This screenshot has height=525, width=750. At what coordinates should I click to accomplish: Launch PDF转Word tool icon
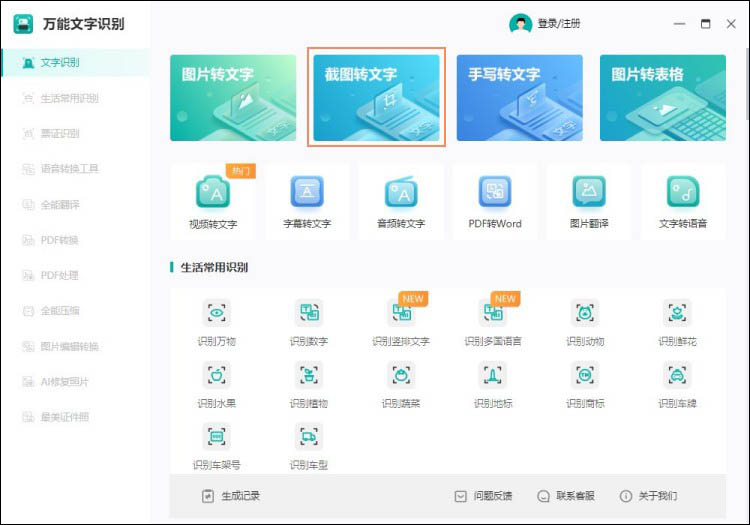click(x=495, y=192)
